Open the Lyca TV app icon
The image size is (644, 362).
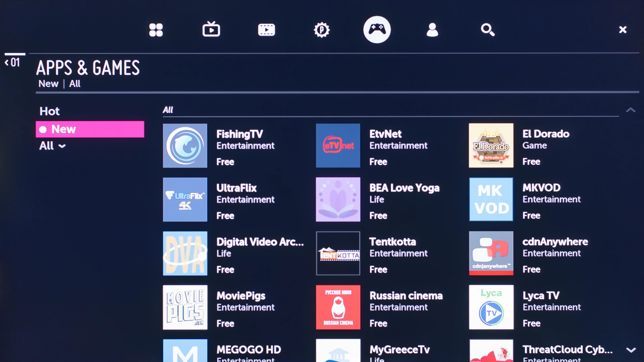pyautogui.click(x=491, y=307)
